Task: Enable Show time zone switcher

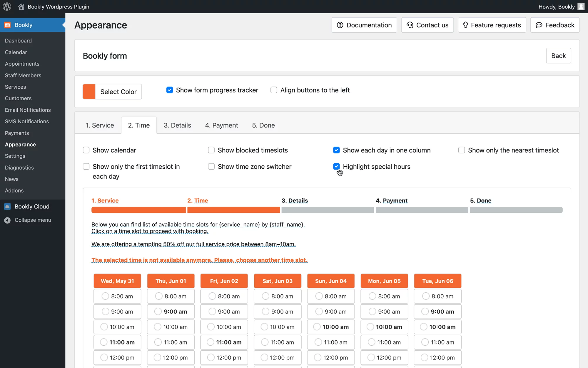Action: click(211, 166)
